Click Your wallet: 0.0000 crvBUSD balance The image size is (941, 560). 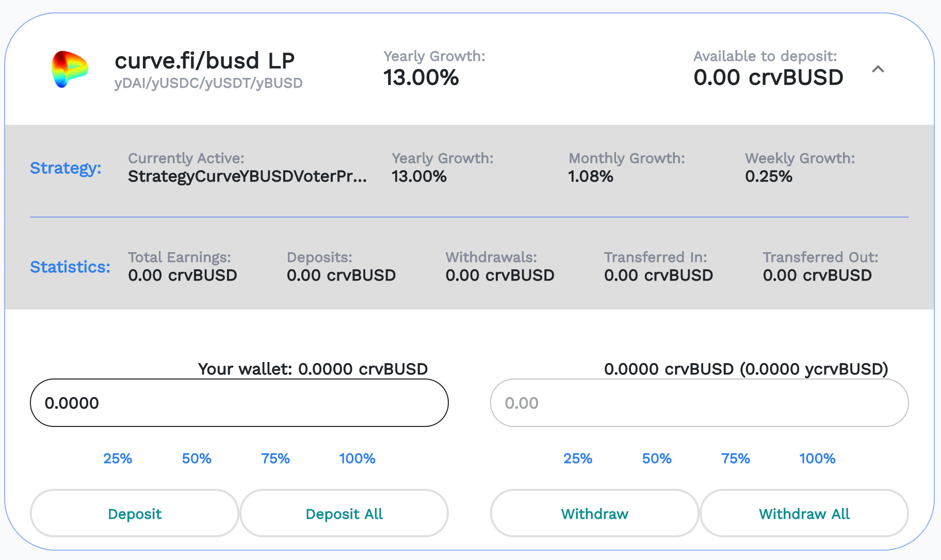[313, 369]
